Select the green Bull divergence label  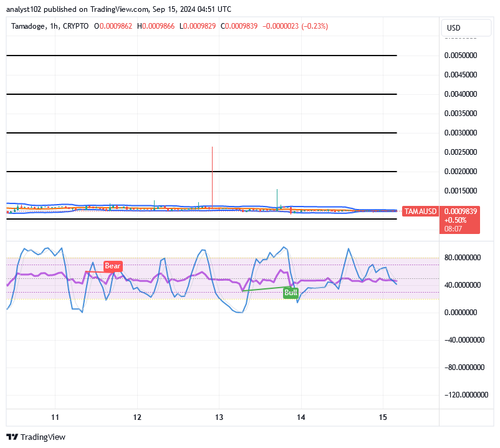(x=291, y=293)
